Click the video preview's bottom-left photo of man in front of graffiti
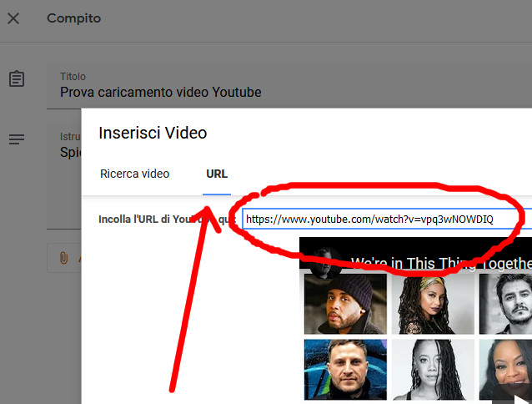Viewport: 532px width, 404px height. point(345,370)
